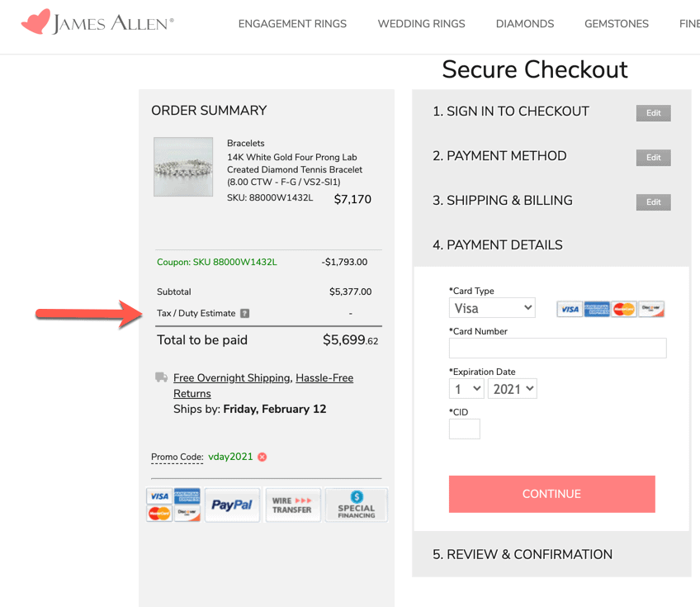
Task: Open the Card Type dropdown
Action: point(492,308)
